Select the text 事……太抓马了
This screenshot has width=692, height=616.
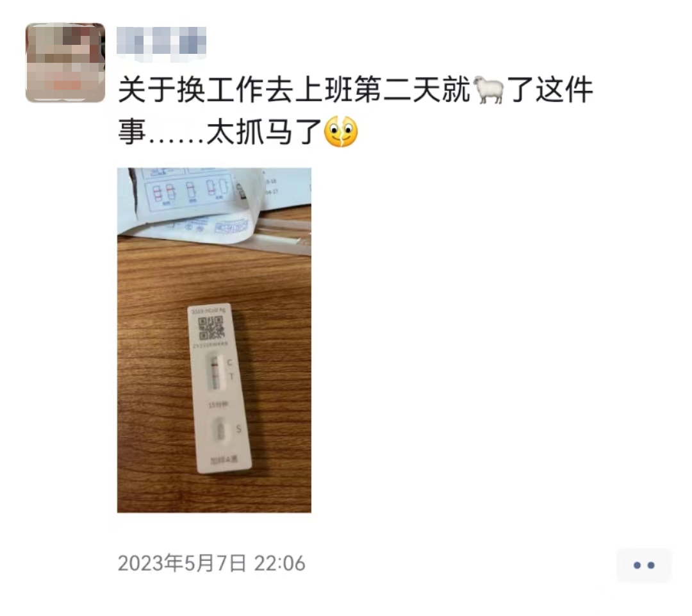point(220,131)
